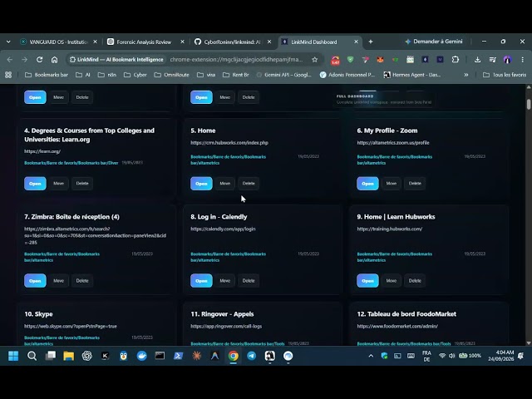Click Demander à Gemini button
This screenshot has width=532, height=399.
coord(434,42)
